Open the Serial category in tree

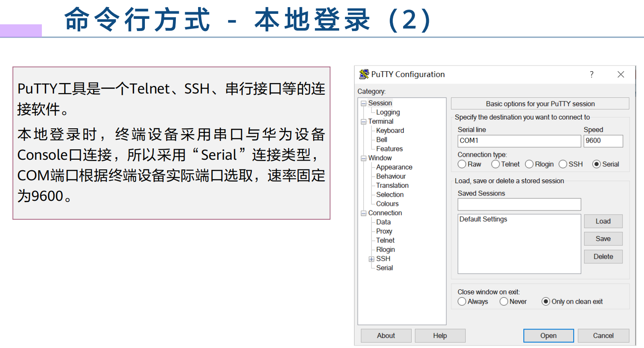tap(384, 268)
